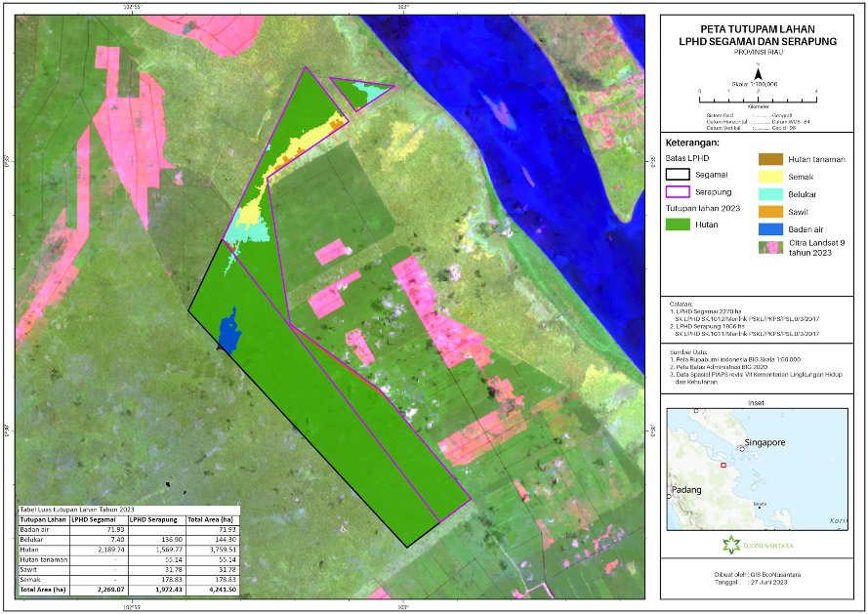Click the title line 'LPHD SEGAMAI DAN SERAPUNG'
868x614 pixels.
(x=758, y=41)
